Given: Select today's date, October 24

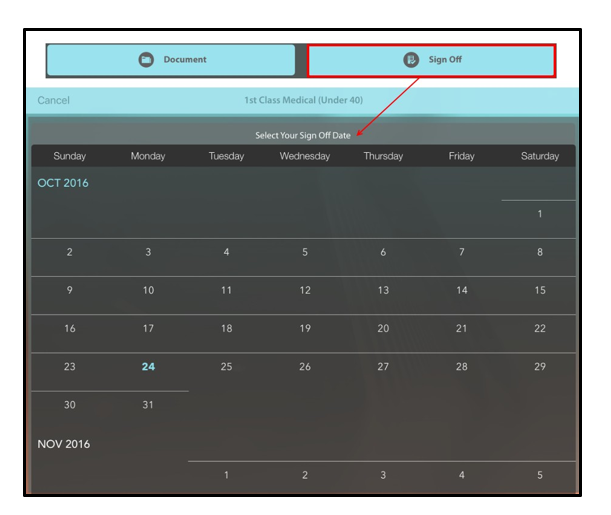Looking at the screenshot, I should click(148, 367).
